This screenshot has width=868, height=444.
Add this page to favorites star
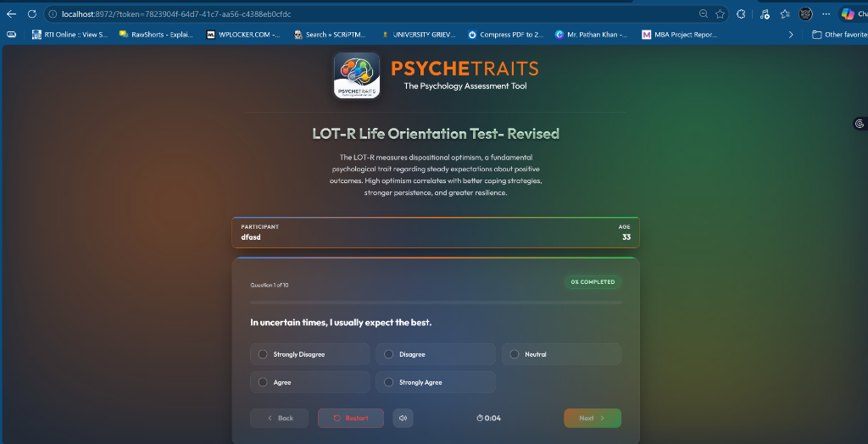tap(720, 14)
